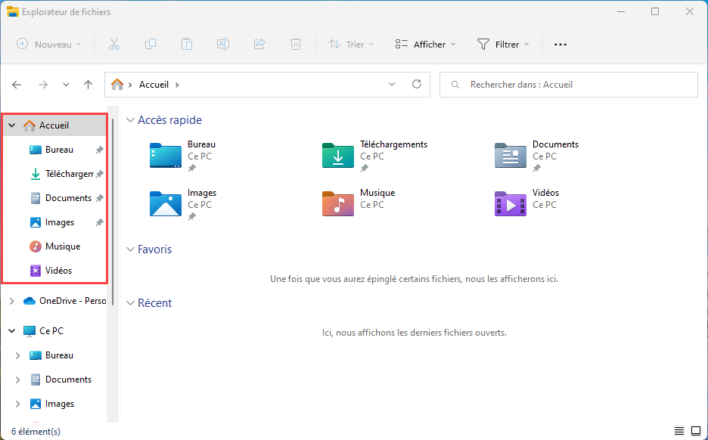Switch to details view in status bar
The width and height of the screenshot is (708, 440).
click(x=680, y=431)
